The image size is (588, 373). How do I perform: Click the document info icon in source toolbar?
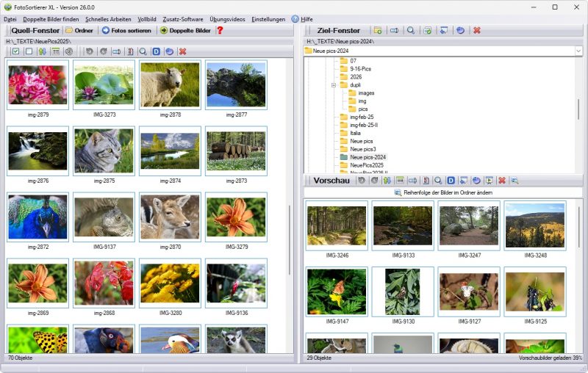pos(130,51)
